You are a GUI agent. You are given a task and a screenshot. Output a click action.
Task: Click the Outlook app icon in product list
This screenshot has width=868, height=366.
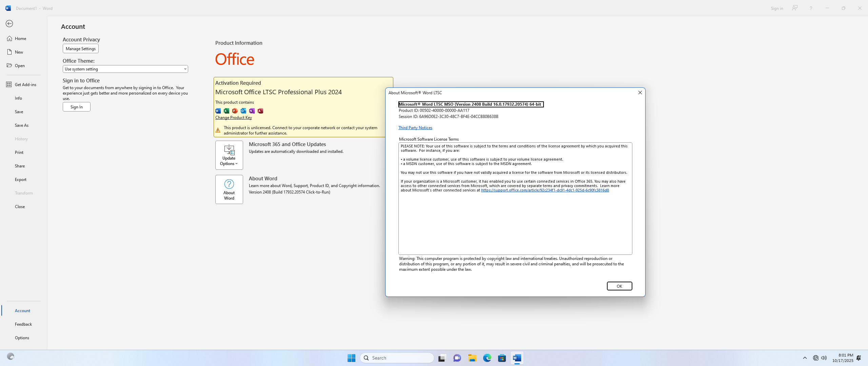243,111
